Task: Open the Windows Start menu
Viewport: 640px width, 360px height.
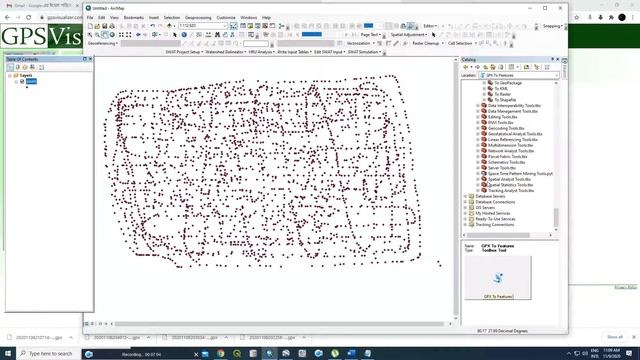Action: (8, 353)
